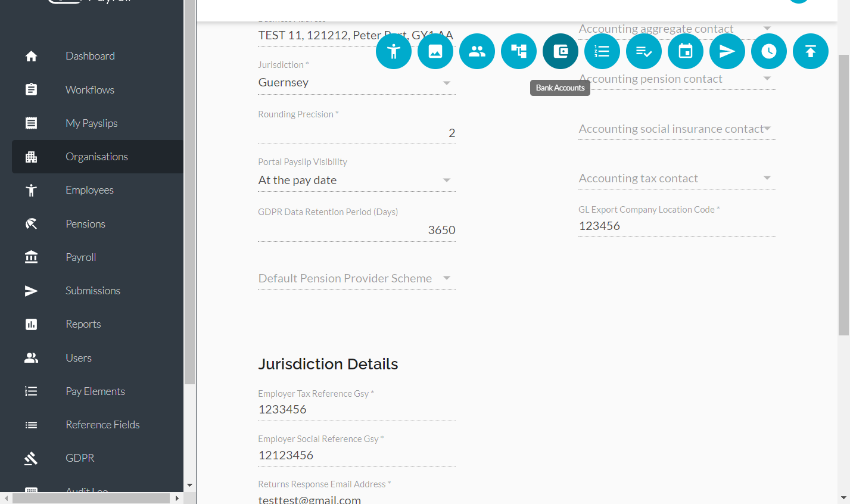The image size is (850, 504).
Task: Open Accounting aggregate contact dropdown
Action: [677, 29]
